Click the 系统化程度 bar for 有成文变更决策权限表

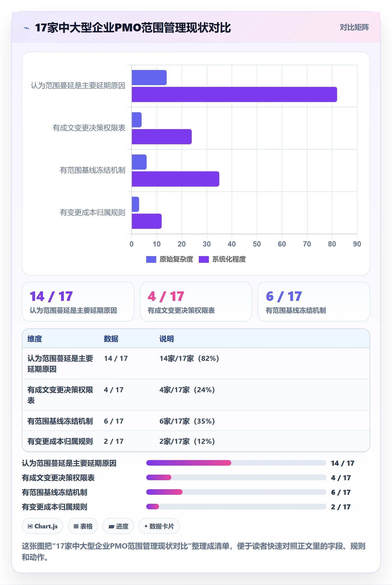point(162,137)
